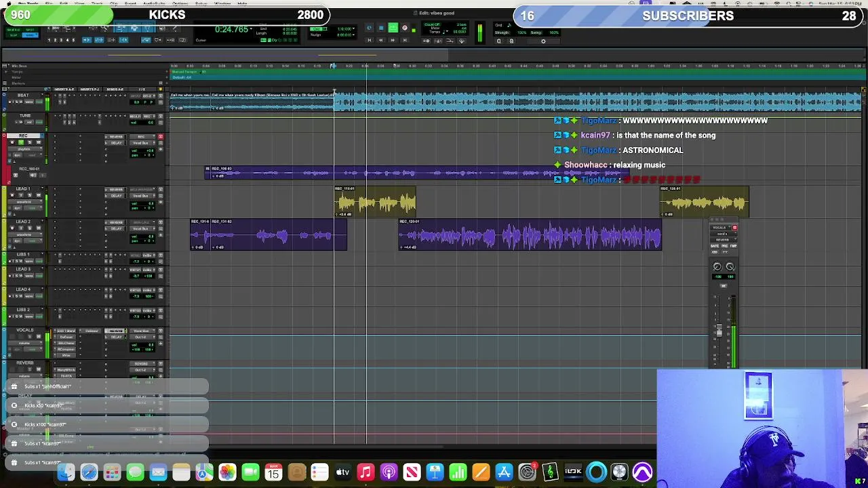
Task: Open REC track Vocal Bus output selector
Action: click(x=142, y=143)
